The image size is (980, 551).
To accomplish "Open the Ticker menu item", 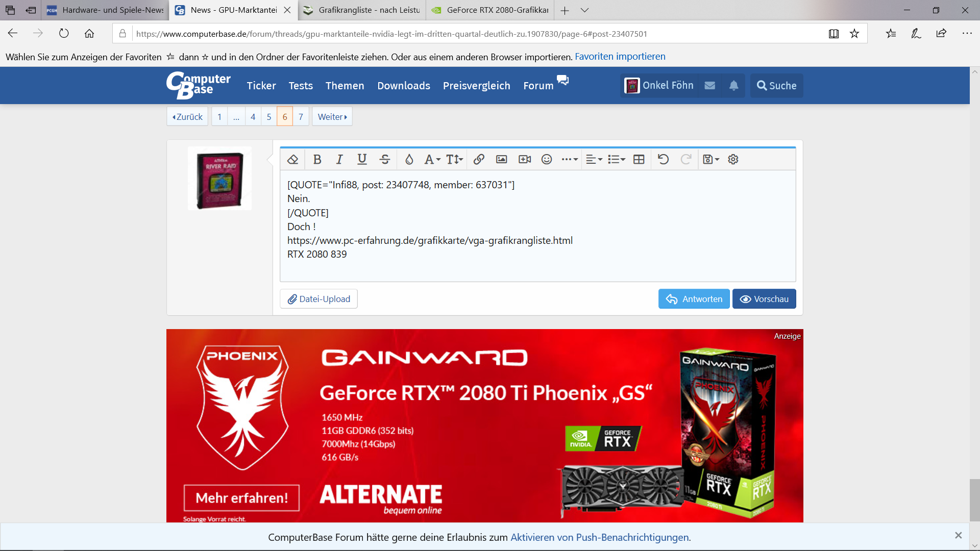I will (261, 86).
